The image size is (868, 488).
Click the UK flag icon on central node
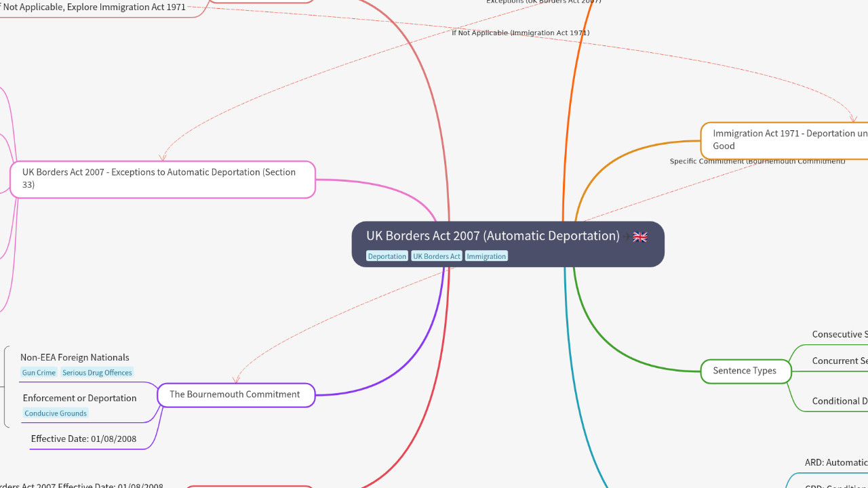tap(640, 237)
